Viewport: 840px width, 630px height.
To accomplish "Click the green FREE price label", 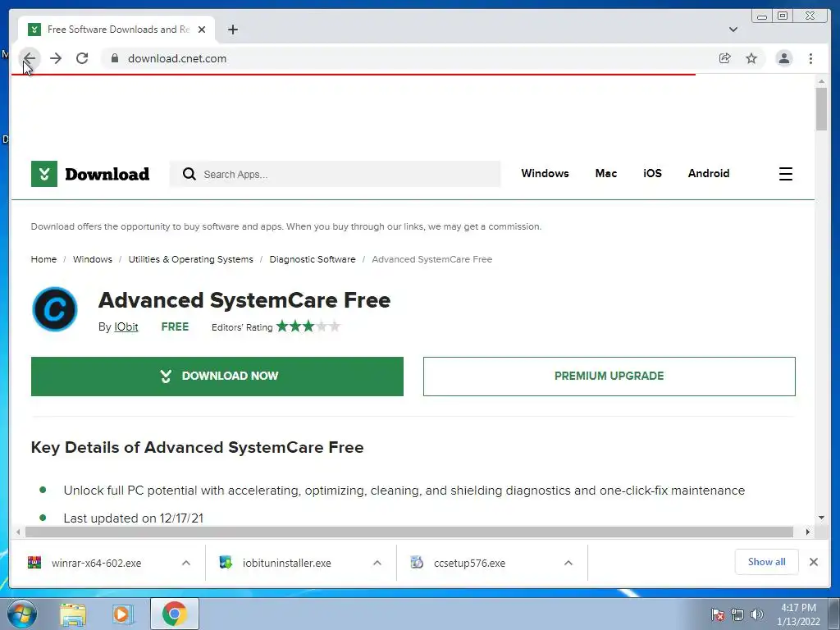I will [x=175, y=326].
